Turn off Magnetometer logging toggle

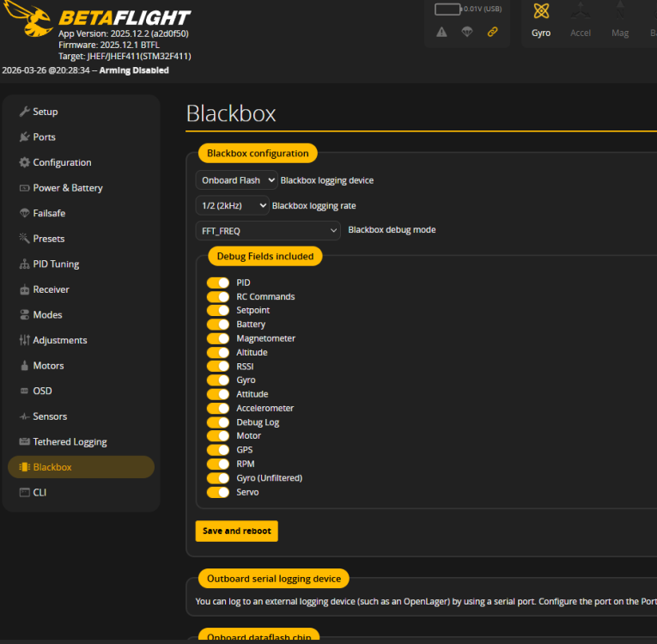218,338
